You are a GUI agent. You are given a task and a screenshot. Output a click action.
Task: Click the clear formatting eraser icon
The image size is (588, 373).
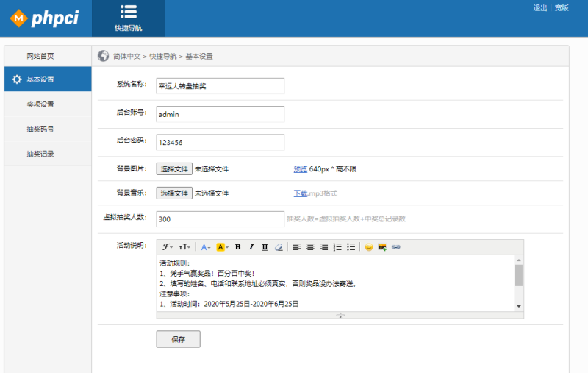279,247
